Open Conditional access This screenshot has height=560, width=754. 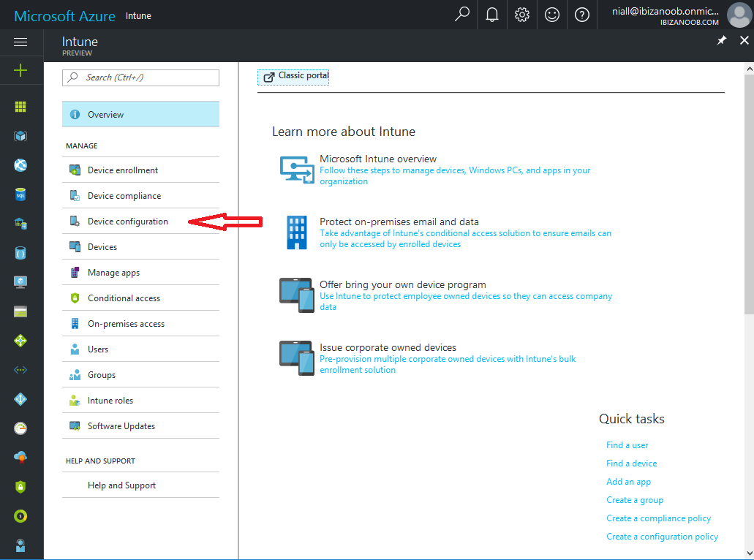[140, 298]
